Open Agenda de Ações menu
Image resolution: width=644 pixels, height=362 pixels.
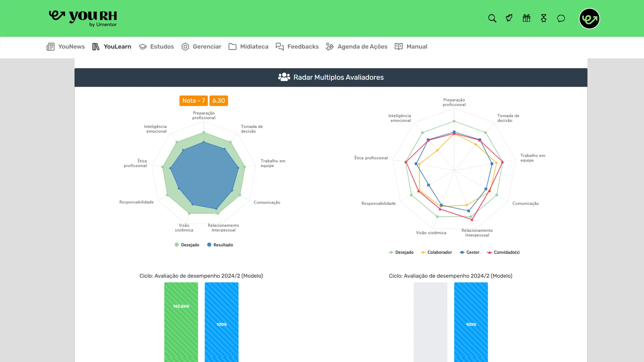click(x=357, y=47)
